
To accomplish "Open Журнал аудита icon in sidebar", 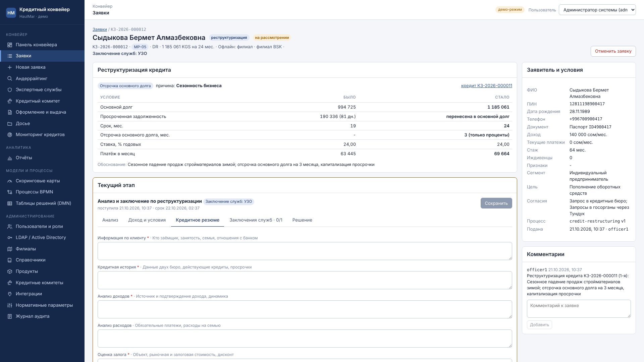I will tap(10, 316).
